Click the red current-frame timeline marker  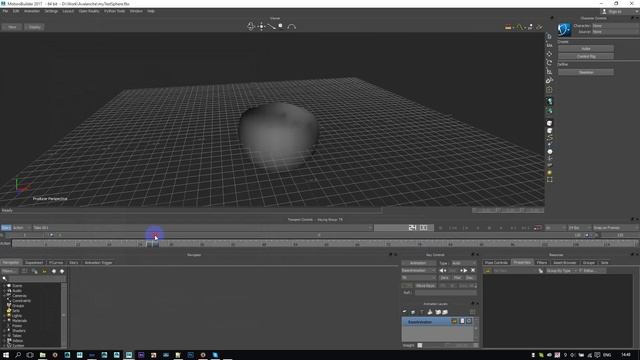[155, 236]
